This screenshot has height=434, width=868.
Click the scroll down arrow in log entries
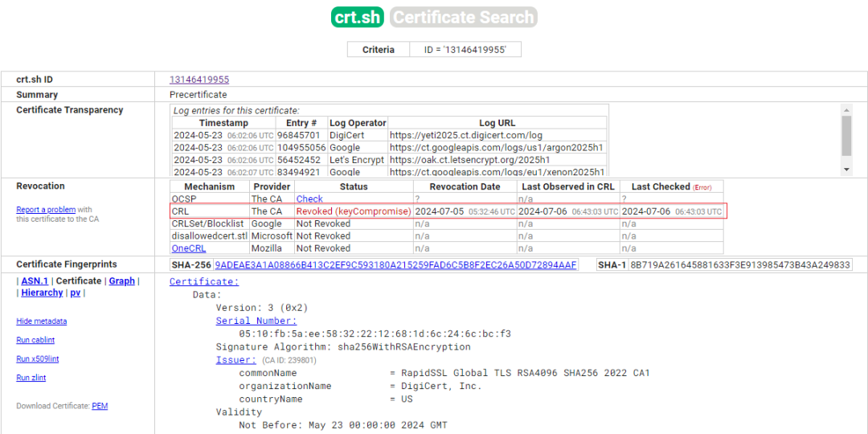point(846,169)
